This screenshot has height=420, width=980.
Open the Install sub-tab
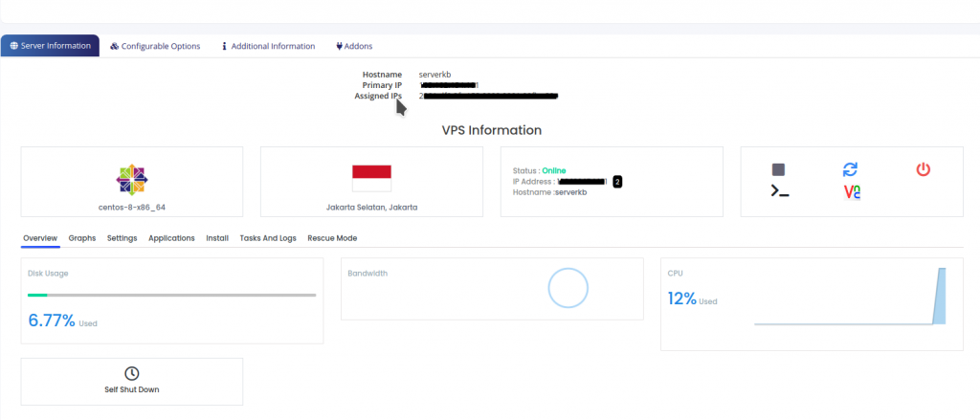pos(217,238)
